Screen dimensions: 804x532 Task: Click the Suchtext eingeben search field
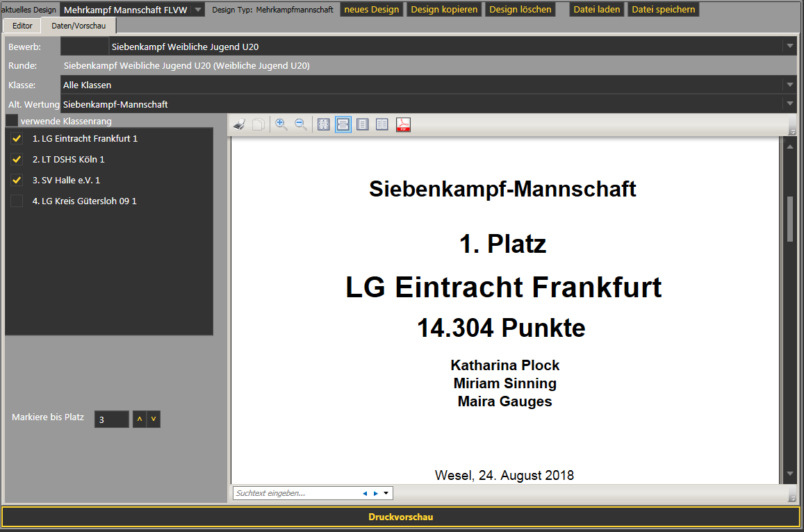point(297,494)
